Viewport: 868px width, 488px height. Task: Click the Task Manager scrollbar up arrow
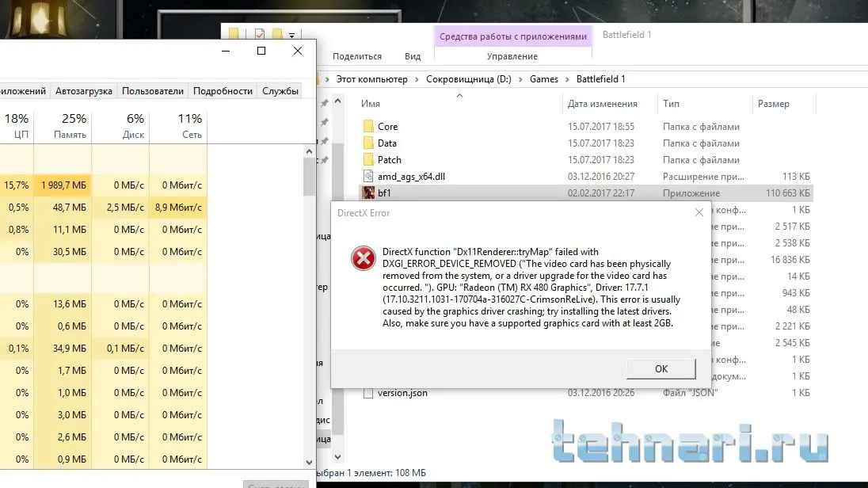[309, 151]
